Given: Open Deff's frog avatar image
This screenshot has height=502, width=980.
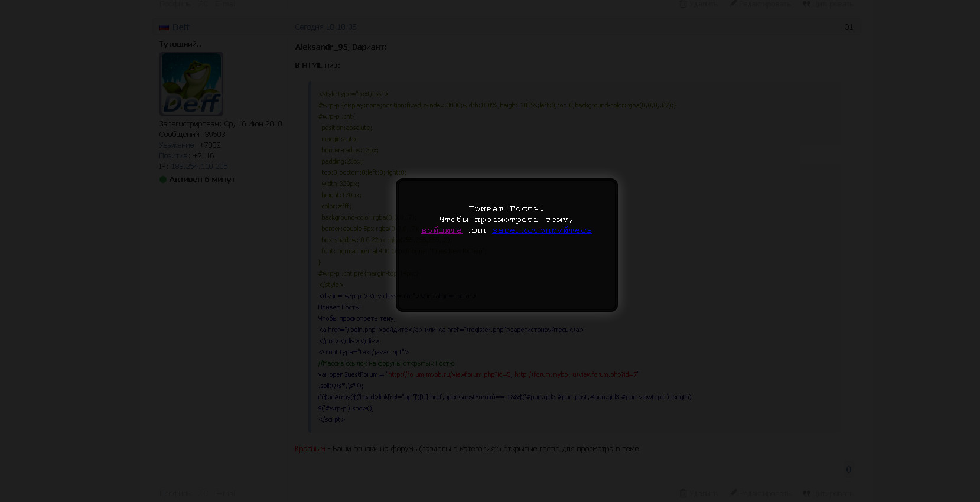Looking at the screenshot, I should [x=191, y=84].
